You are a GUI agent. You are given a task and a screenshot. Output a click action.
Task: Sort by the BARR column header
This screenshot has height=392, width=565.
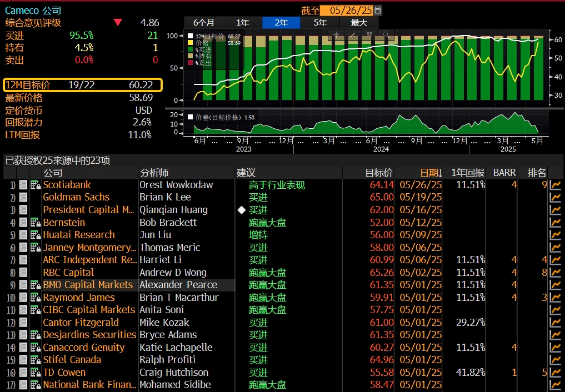coord(504,173)
